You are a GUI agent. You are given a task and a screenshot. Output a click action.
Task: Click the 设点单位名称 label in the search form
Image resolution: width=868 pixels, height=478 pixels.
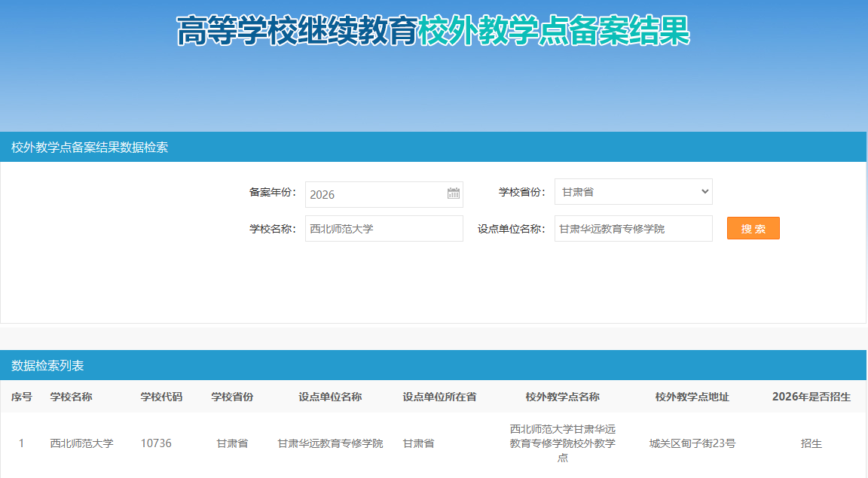tap(512, 229)
